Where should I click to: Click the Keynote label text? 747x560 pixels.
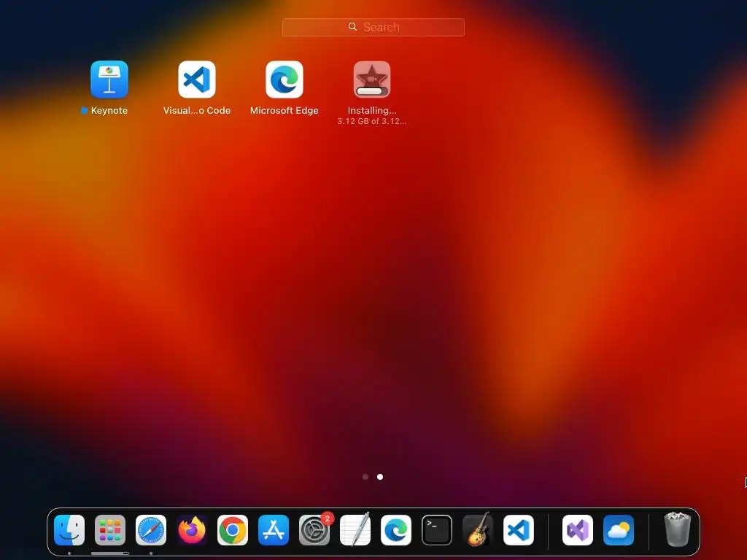109,111
